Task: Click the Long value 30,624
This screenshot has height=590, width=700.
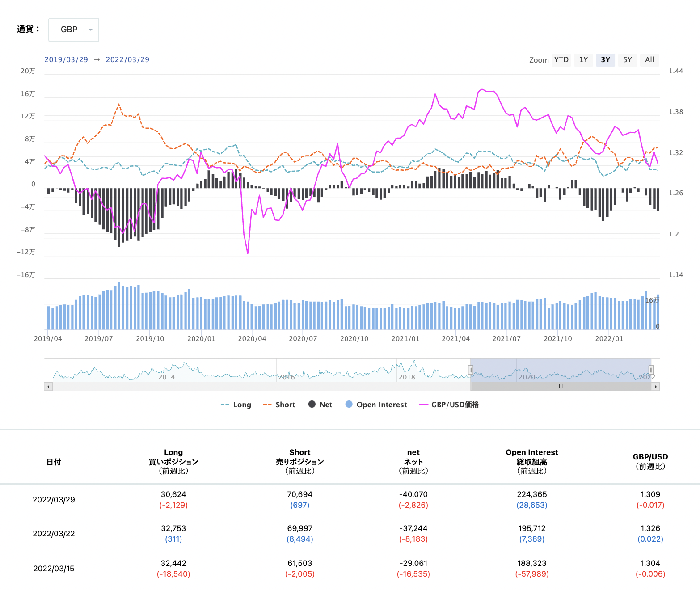Action: pos(173,494)
